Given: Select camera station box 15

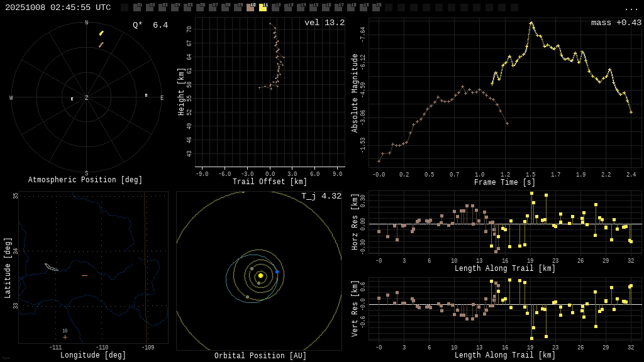Looking at the screenshot, I should [x=313, y=8].
